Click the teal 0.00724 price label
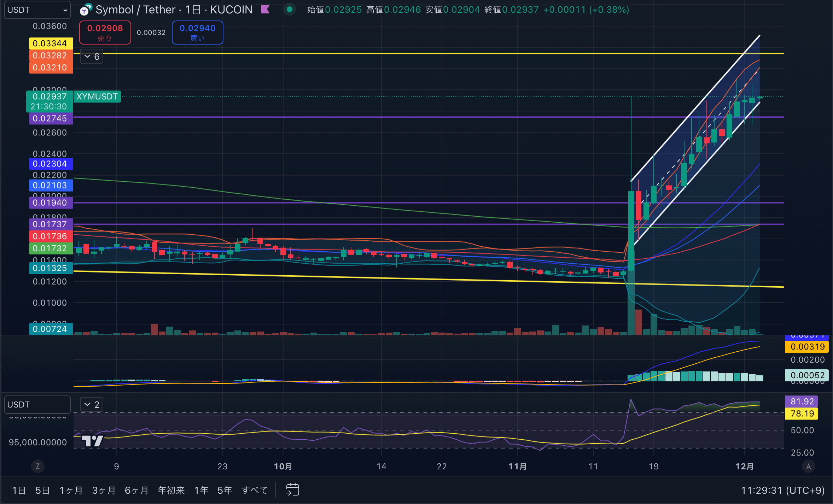The width and height of the screenshot is (833, 504). click(51, 329)
